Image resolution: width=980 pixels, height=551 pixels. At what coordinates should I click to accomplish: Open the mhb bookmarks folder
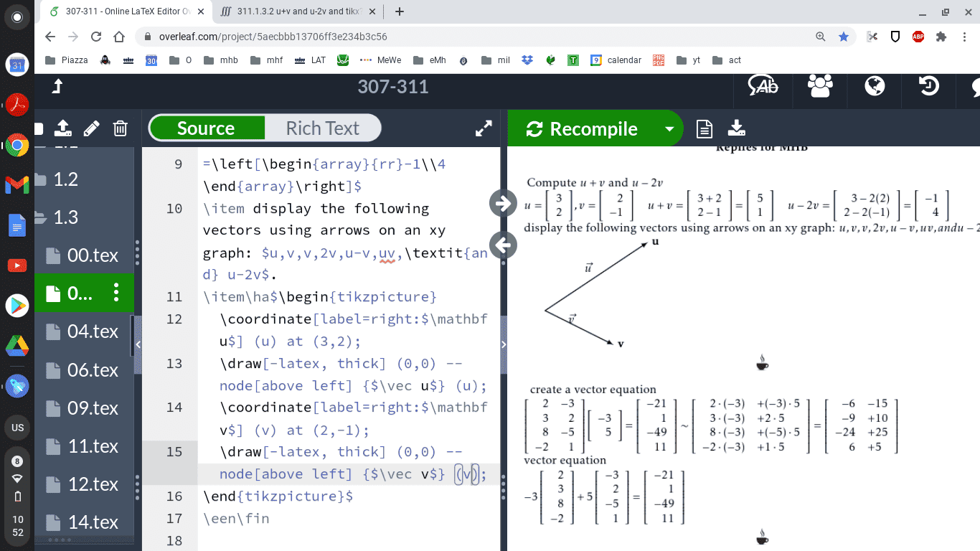(221, 60)
